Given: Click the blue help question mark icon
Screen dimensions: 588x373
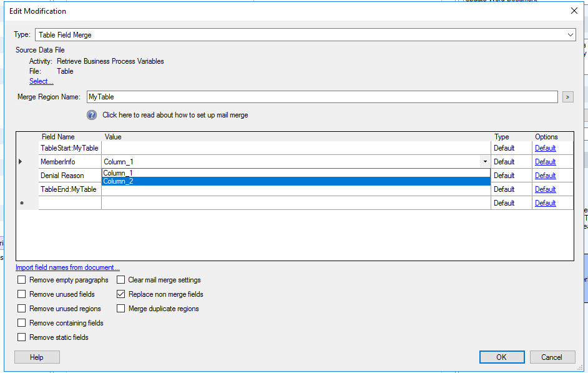Looking at the screenshot, I should [x=92, y=115].
